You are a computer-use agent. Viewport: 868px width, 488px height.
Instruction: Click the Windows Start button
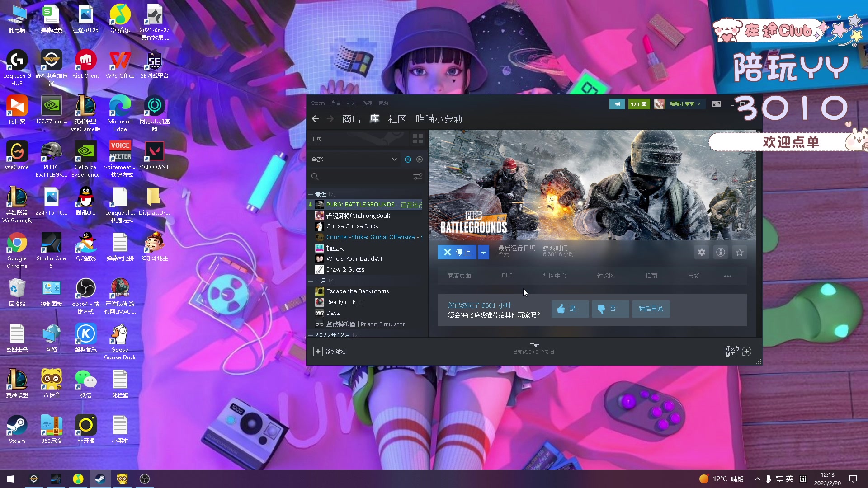click(x=11, y=479)
